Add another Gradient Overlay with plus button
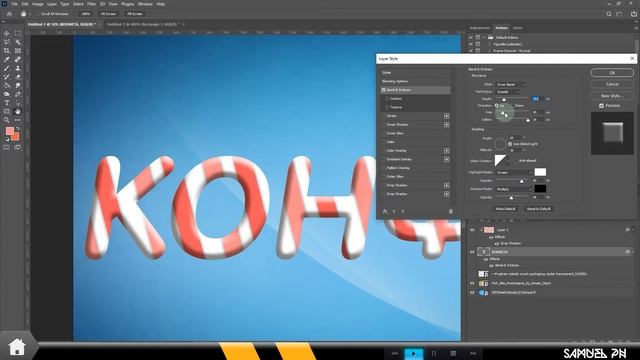Image resolution: width=640 pixels, height=360 pixels. (x=447, y=159)
